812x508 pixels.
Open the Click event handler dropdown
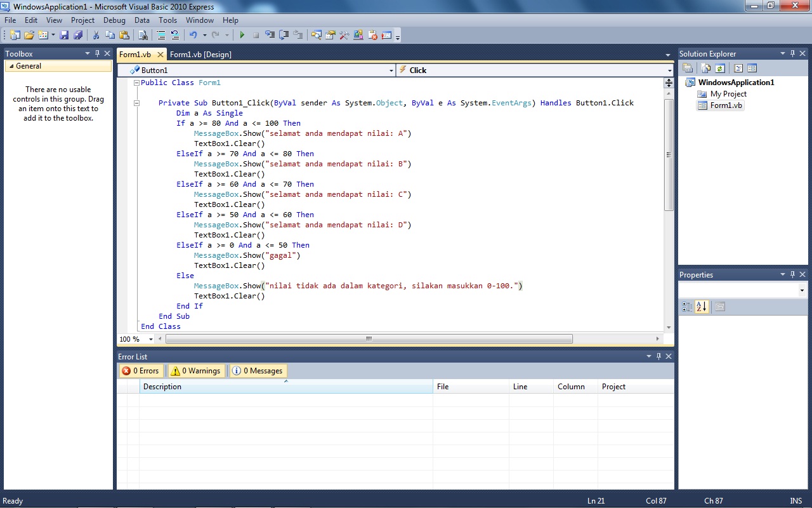coord(669,70)
